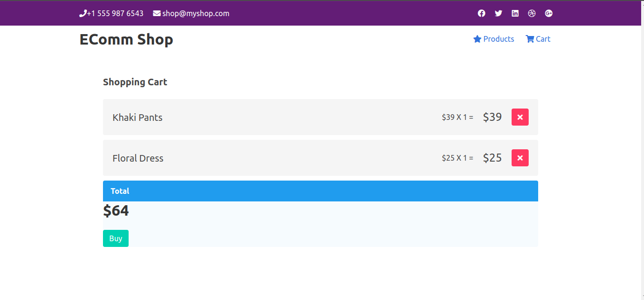
Task: Click the shop@myshop.com email address
Action: tap(196, 13)
